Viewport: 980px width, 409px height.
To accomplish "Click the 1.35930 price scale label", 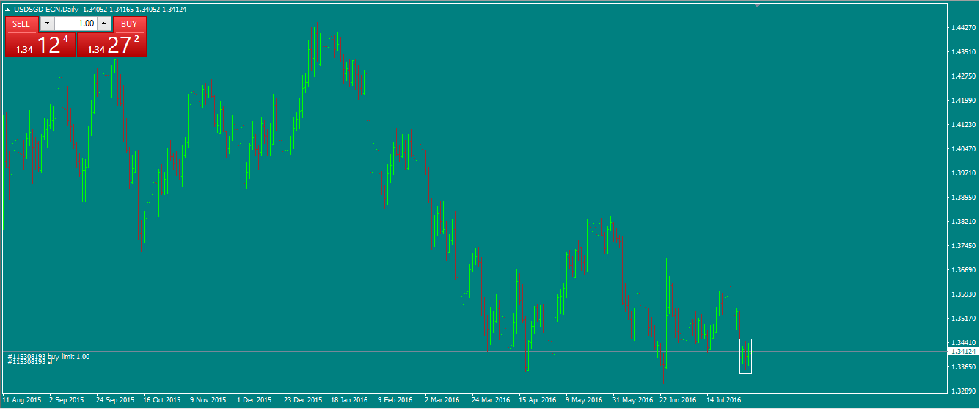I will pos(963,294).
